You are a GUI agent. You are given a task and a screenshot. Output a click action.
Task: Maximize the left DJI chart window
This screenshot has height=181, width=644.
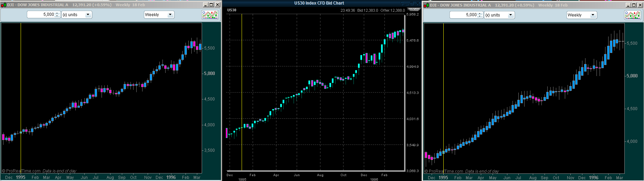coord(211,5)
